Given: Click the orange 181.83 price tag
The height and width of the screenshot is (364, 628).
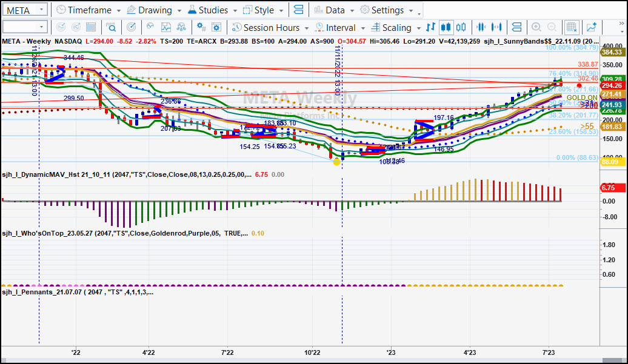Looking at the screenshot, I should tap(612, 127).
